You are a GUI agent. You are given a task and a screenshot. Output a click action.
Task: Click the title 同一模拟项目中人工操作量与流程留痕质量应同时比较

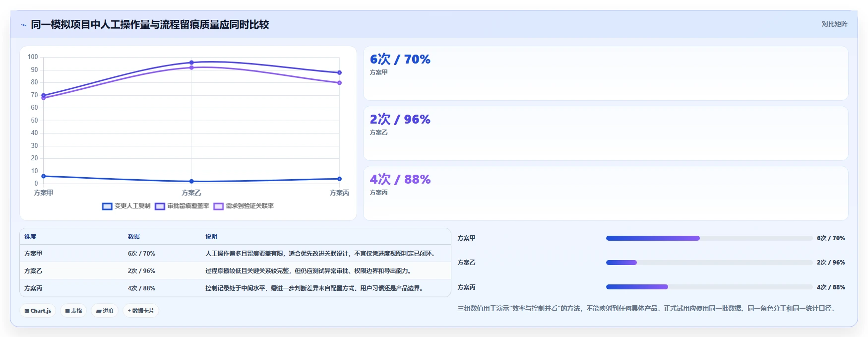(x=150, y=25)
